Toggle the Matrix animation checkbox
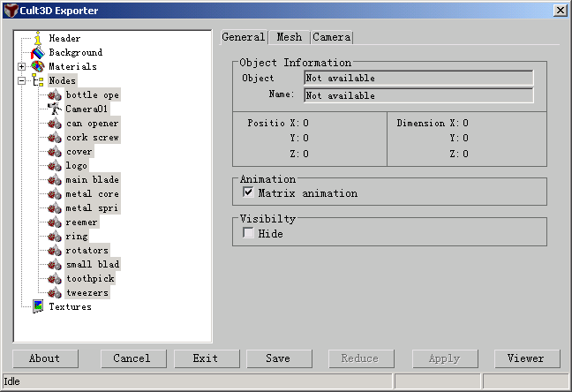This screenshot has height=392, width=572. 248,192
